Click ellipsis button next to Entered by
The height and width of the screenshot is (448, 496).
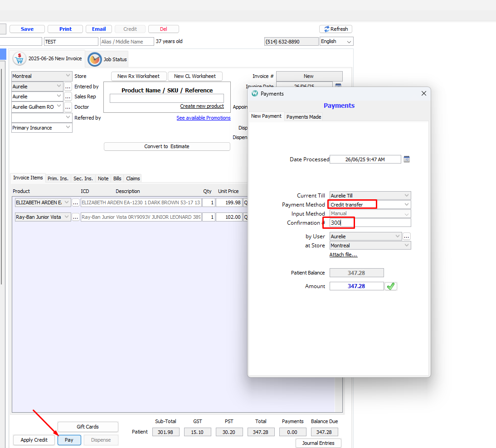(68, 87)
